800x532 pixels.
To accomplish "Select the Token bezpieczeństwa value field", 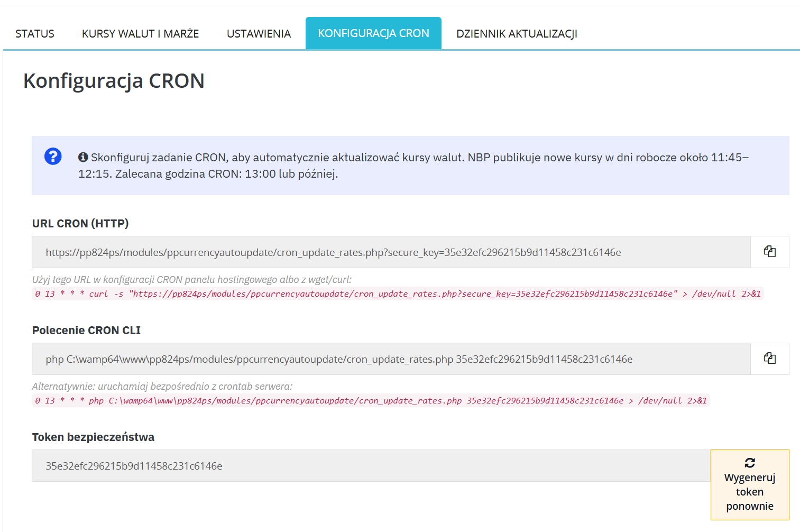I will (x=370, y=466).
